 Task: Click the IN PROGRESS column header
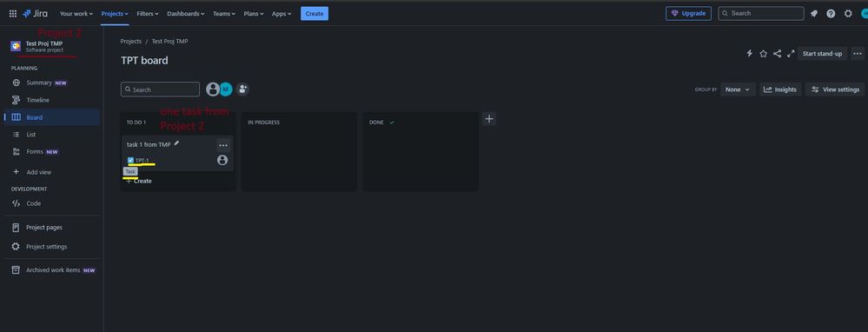263,123
